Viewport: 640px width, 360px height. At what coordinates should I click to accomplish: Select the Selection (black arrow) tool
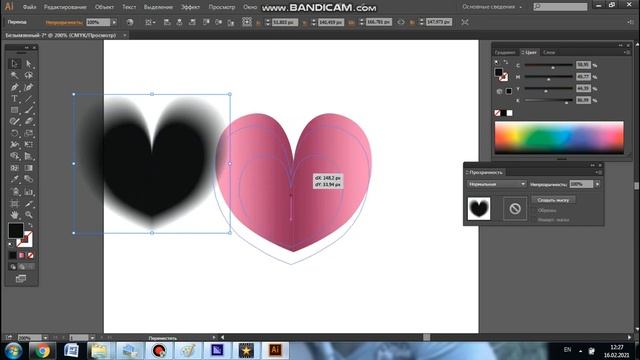(15, 64)
